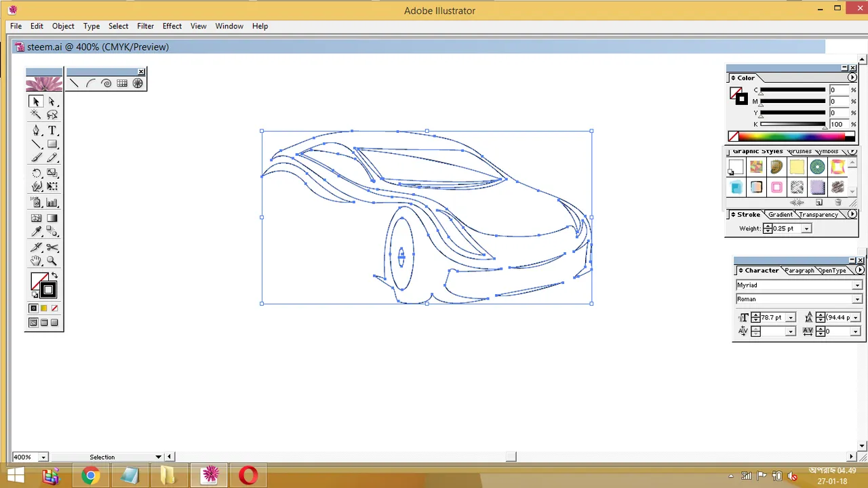Switch to the Transparency tab
Screen dimensions: 868x488
point(818,215)
